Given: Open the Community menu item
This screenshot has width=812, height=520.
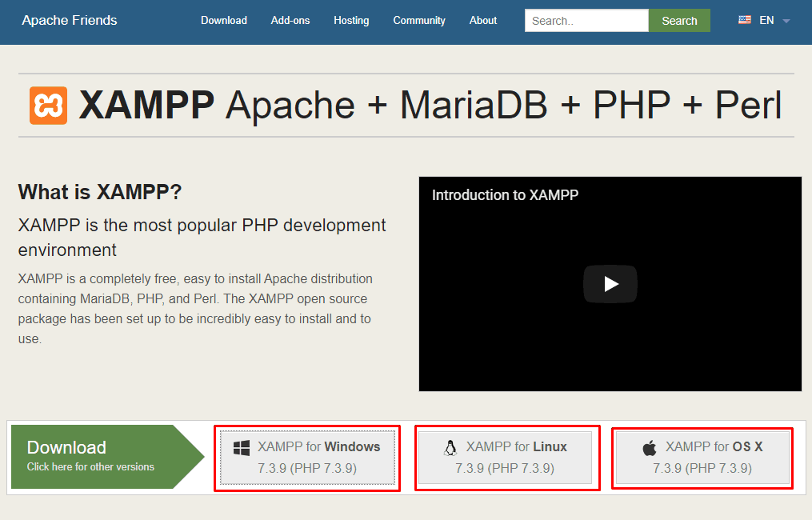Looking at the screenshot, I should tap(419, 21).
